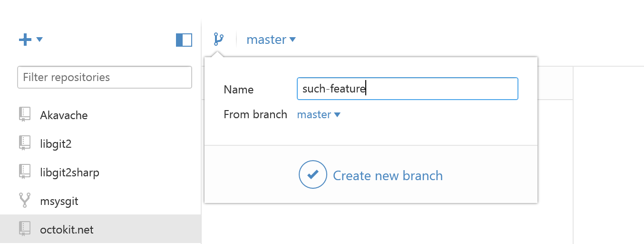Focus the Filter repositories search box

105,77
